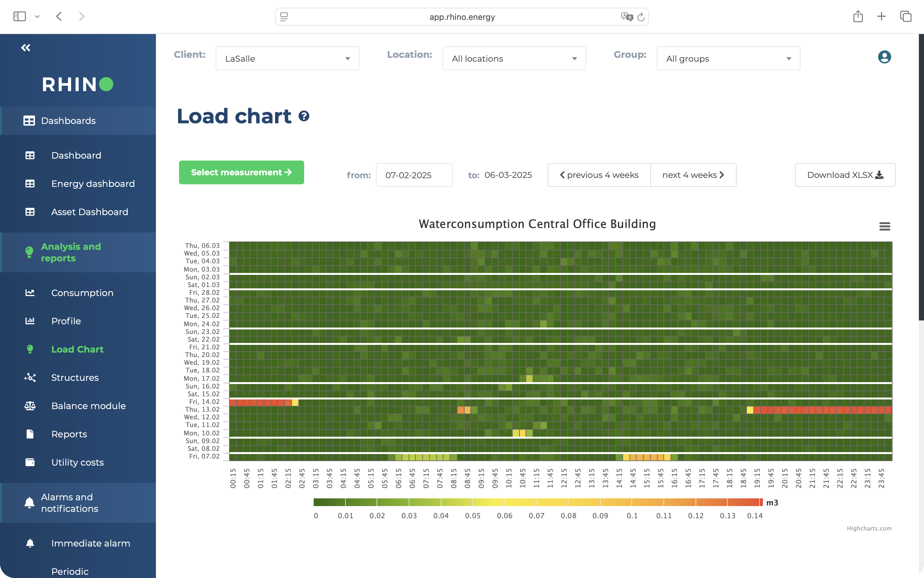The image size is (924, 578).
Task: Open chart hamburger context menu
Action: pos(885,227)
